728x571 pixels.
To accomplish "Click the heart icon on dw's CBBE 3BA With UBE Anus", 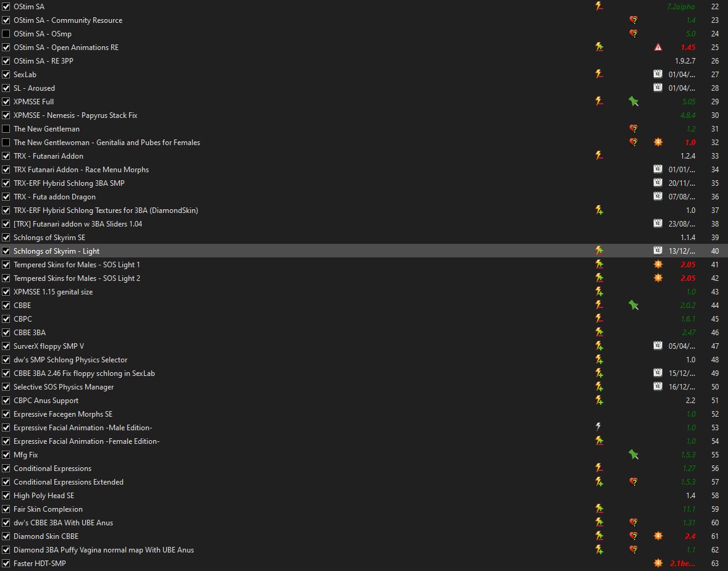I will [x=634, y=523].
